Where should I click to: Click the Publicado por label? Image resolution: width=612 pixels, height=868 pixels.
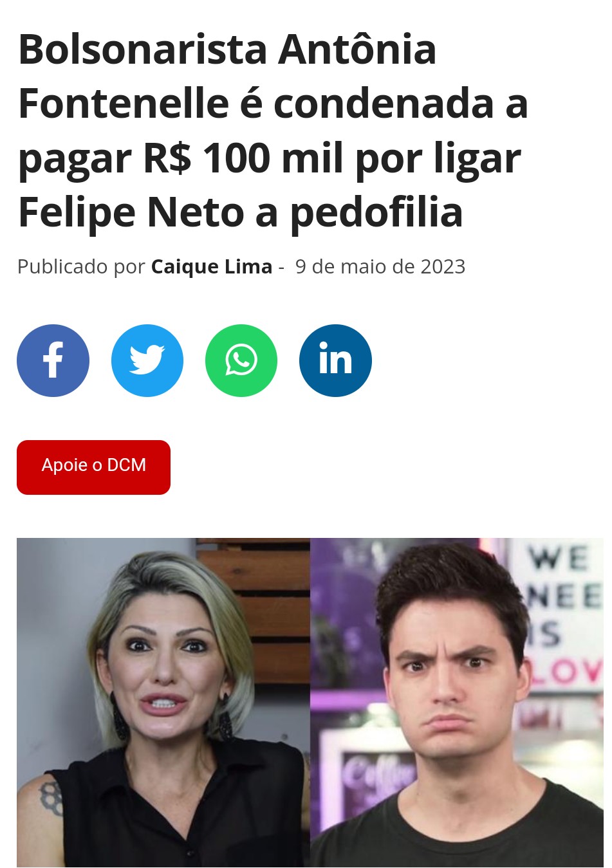81,266
